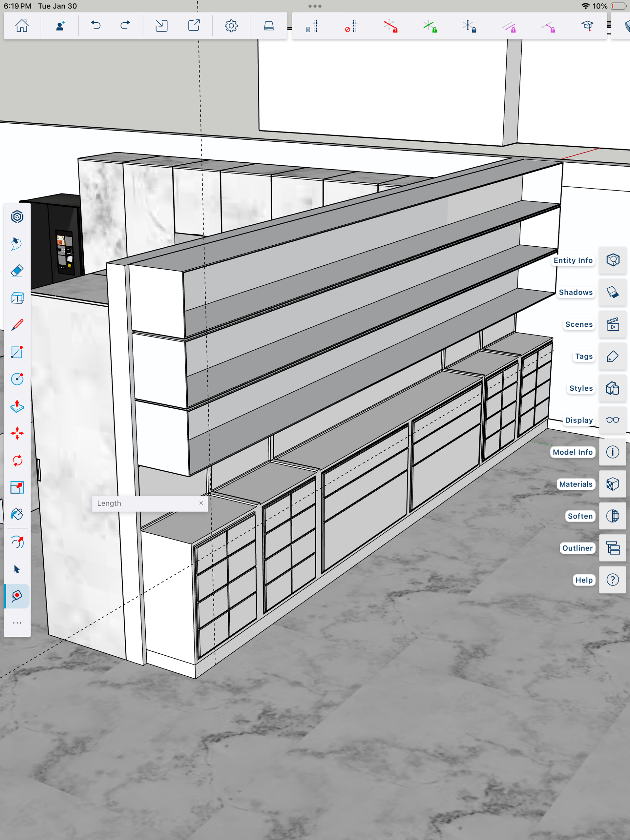Select the Eraser tool

point(17,271)
